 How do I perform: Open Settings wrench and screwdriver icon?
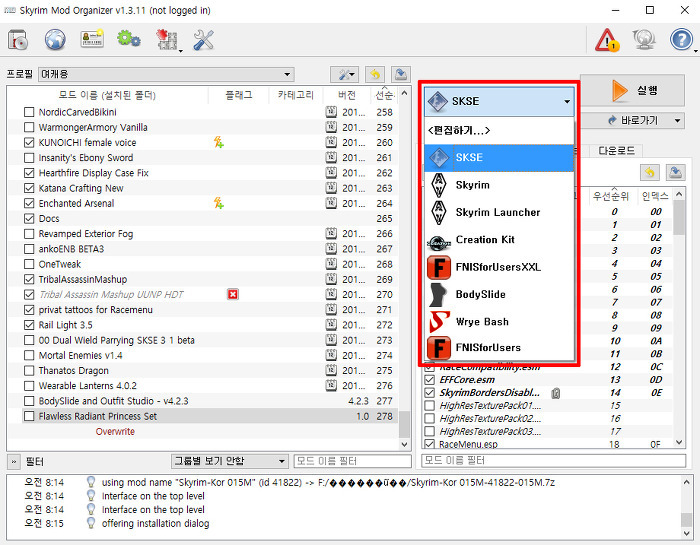[204, 40]
